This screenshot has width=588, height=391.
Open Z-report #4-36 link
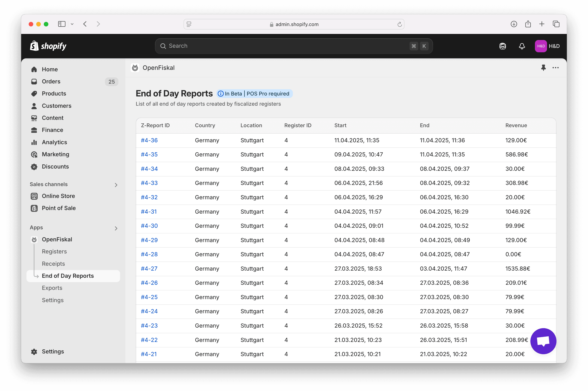coord(149,140)
